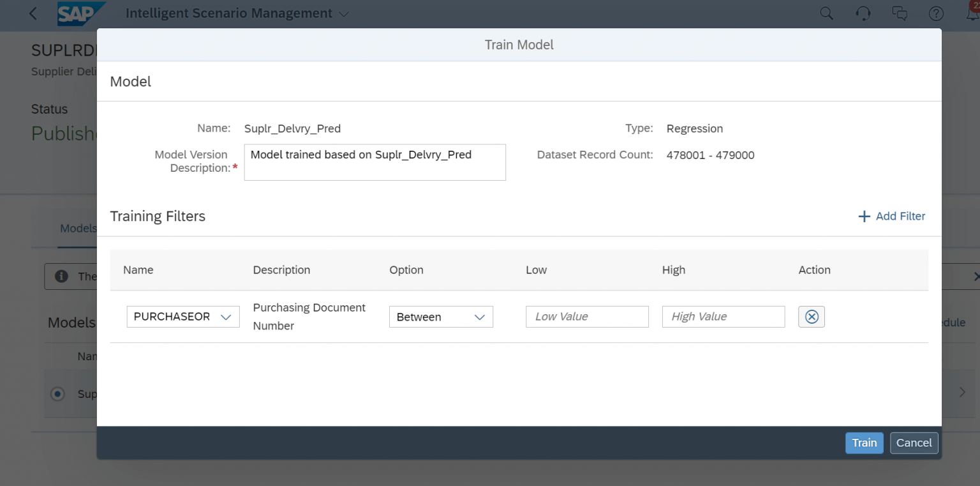This screenshot has height=486, width=980.
Task: Select the Suplr model radio button
Action: click(57, 394)
